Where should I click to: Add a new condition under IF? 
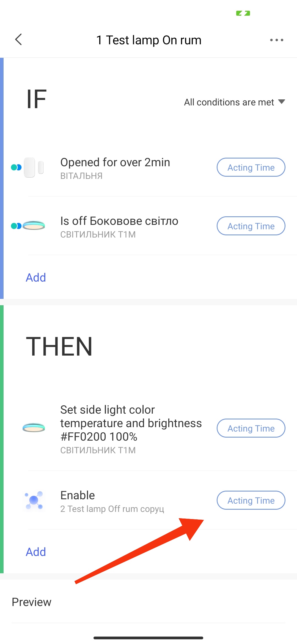coord(36,277)
